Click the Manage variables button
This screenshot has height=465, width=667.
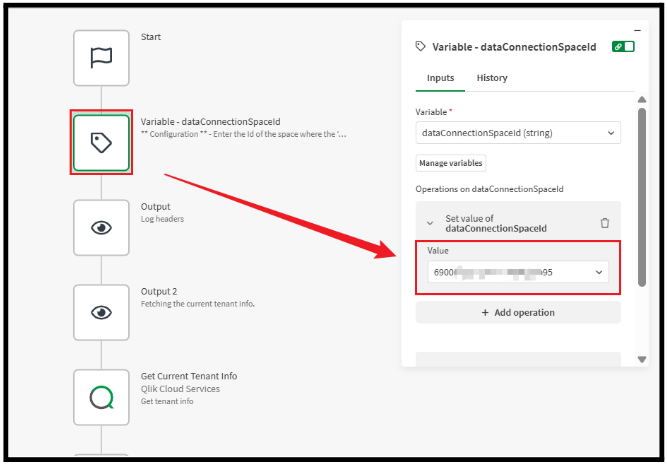tap(451, 163)
